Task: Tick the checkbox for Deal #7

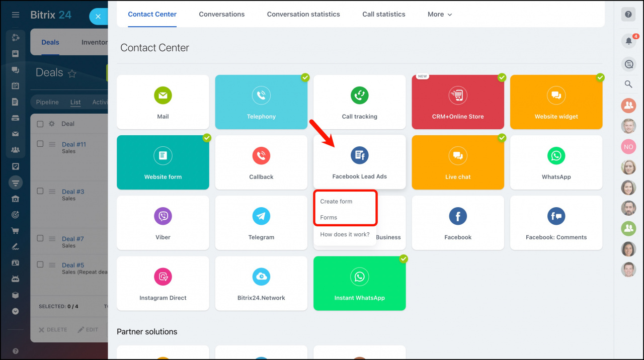Action: point(40,238)
